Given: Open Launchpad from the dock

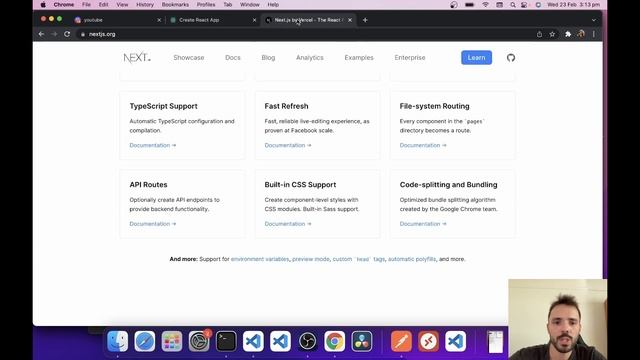Looking at the screenshot, I should click(x=171, y=341).
